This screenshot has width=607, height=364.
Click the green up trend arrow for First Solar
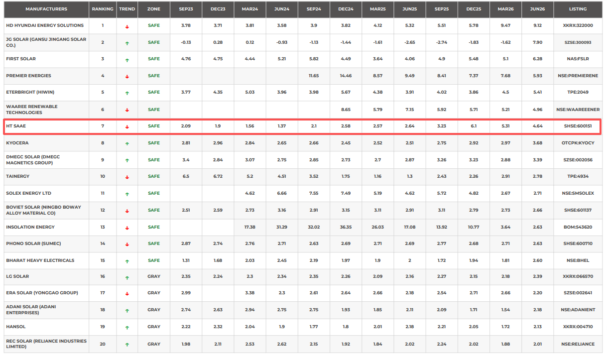point(127,60)
